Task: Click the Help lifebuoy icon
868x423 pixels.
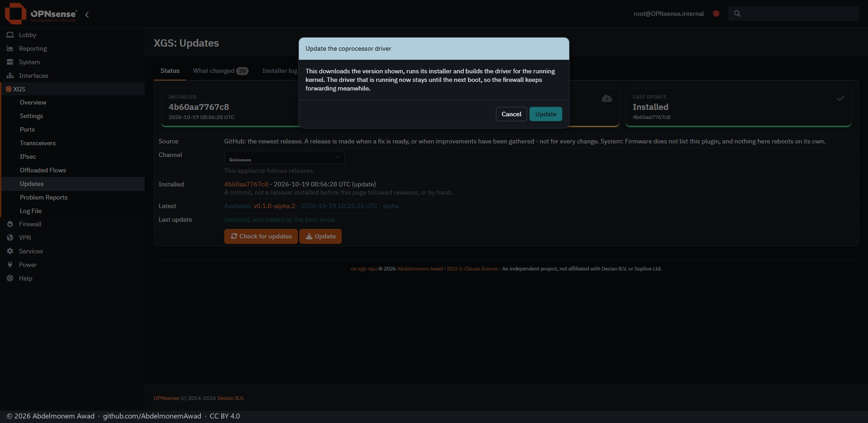Action: click(10, 278)
